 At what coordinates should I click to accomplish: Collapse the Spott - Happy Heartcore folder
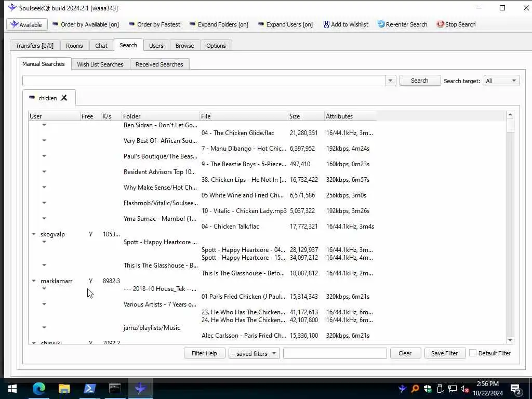point(44,242)
